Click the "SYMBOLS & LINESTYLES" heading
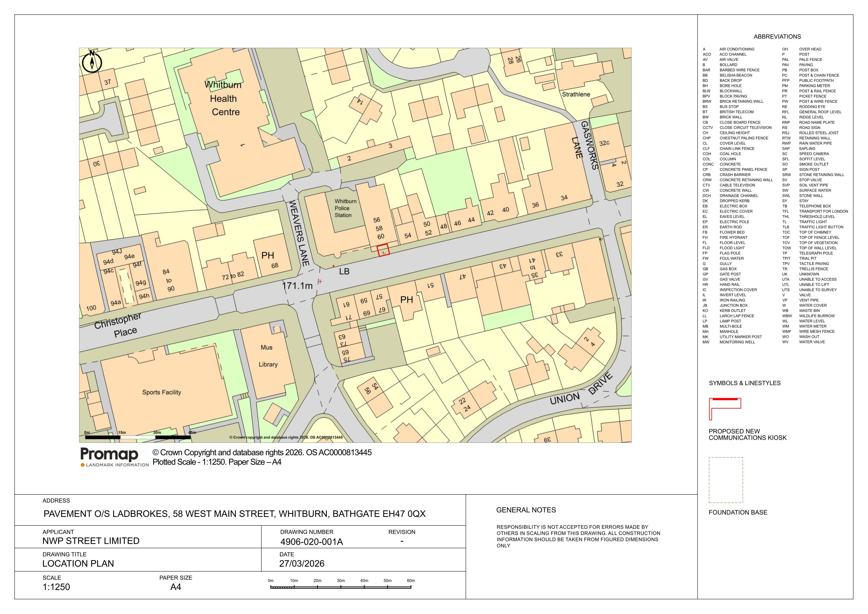Screen dimensions: 868x614 745,383
